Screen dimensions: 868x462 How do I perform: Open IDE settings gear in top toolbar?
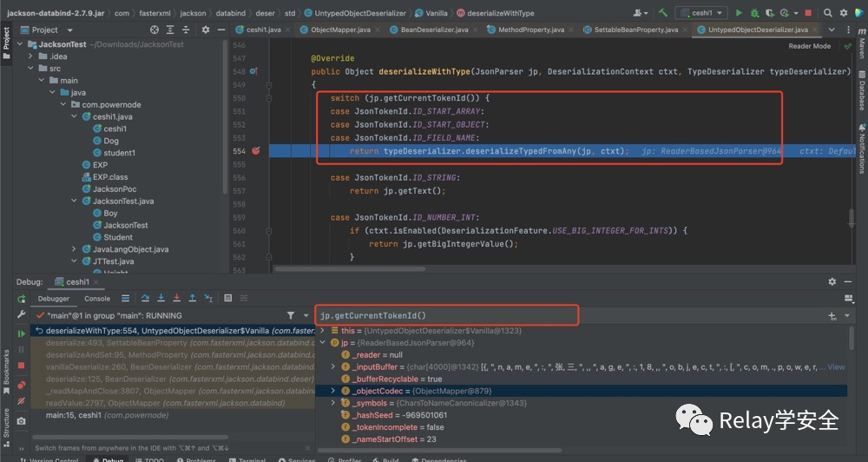[x=844, y=13]
